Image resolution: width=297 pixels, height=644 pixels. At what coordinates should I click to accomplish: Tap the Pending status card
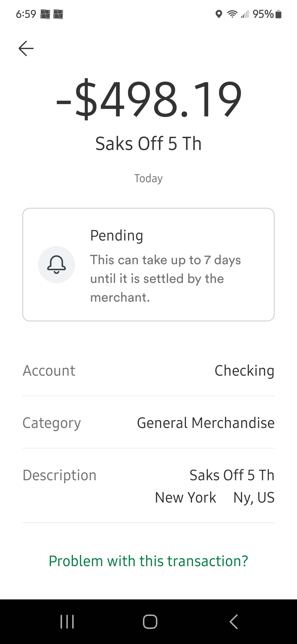148,264
